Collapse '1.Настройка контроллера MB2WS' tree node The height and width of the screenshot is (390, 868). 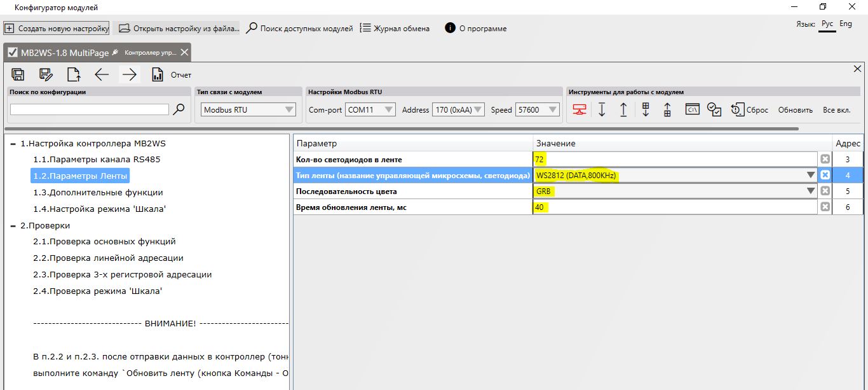tap(13, 144)
